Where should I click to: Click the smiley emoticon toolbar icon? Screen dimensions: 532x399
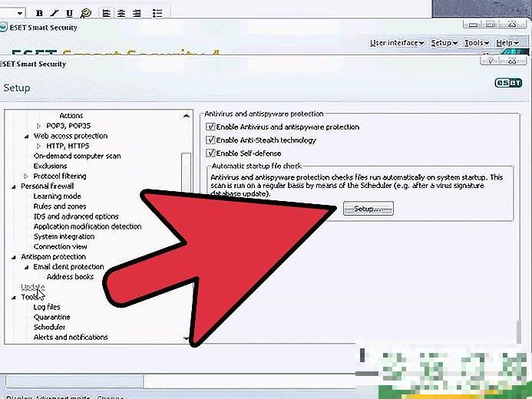click(x=86, y=13)
